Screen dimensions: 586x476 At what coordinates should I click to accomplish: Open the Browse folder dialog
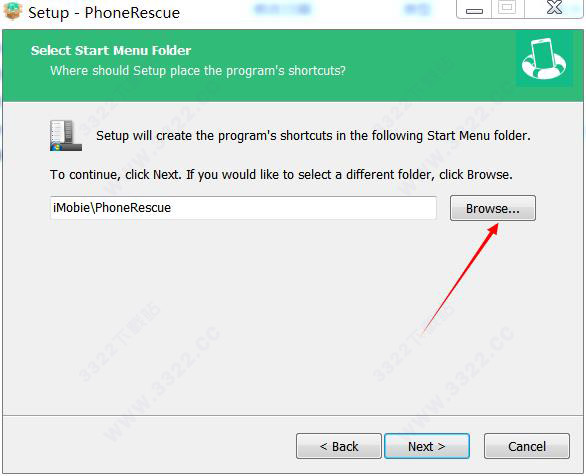pos(493,208)
